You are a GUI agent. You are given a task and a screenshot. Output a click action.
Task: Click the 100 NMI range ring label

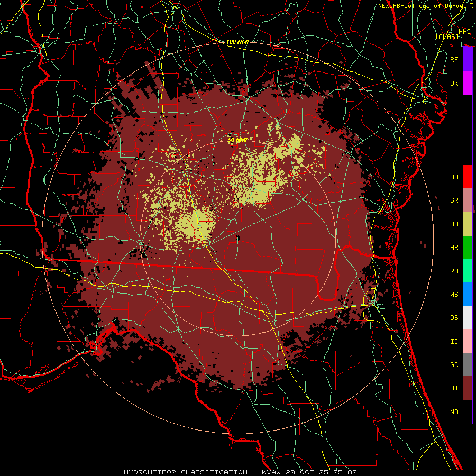pos(237,42)
